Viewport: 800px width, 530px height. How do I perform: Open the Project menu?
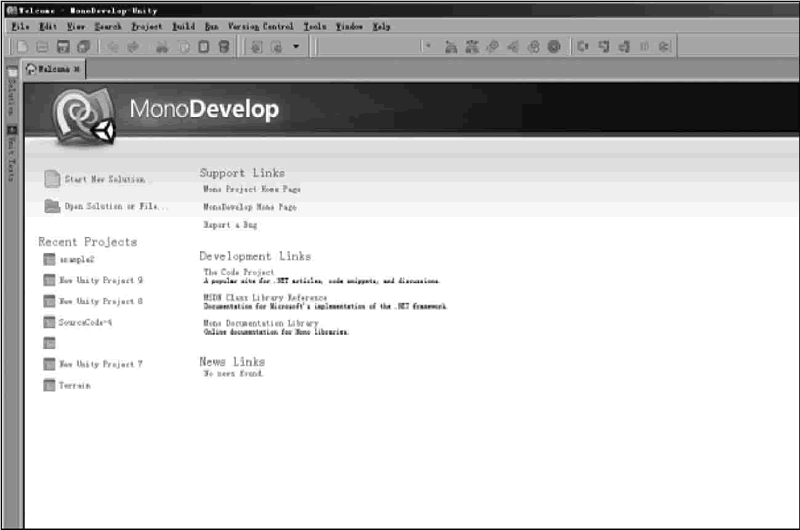coord(146,26)
